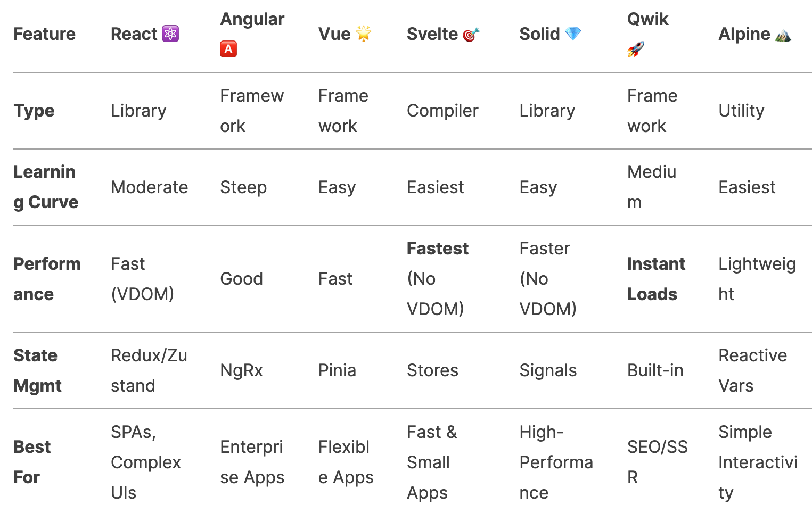Screen dimensions: 812x513
Task: Click the Learning Curve row label
Action: tap(46, 187)
